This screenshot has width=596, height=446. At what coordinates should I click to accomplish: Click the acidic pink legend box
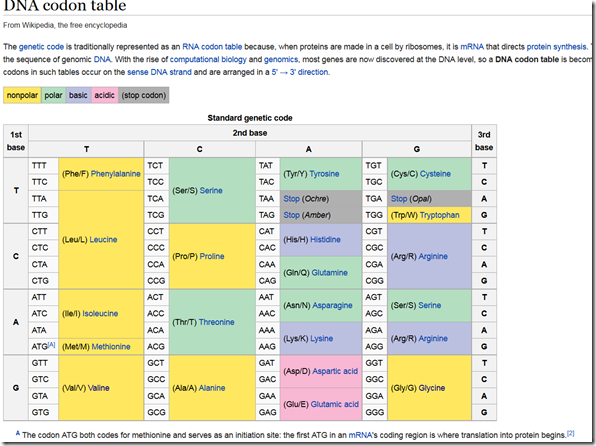pyautogui.click(x=105, y=95)
